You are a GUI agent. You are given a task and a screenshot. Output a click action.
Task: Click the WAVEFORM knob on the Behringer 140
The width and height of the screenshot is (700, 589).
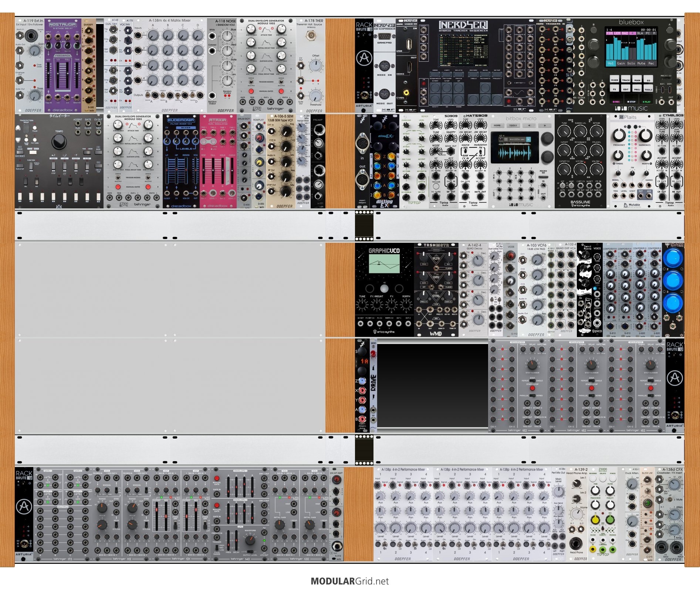[x=250, y=541]
